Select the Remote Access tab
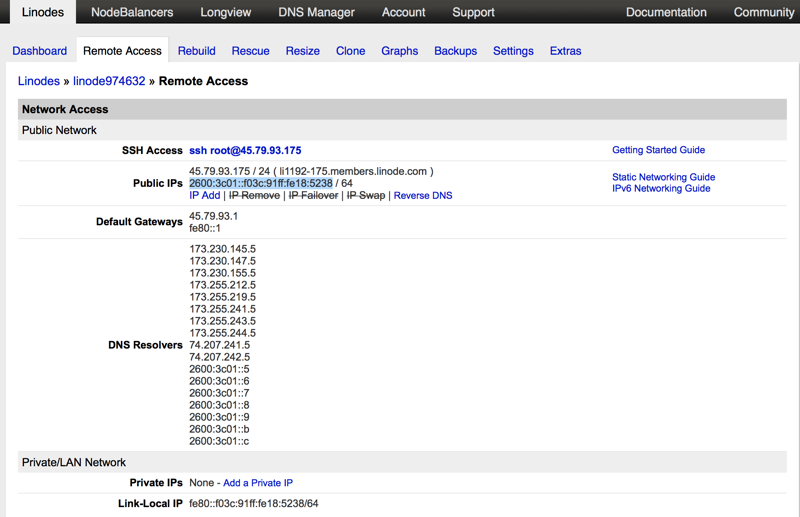 point(122,51)
